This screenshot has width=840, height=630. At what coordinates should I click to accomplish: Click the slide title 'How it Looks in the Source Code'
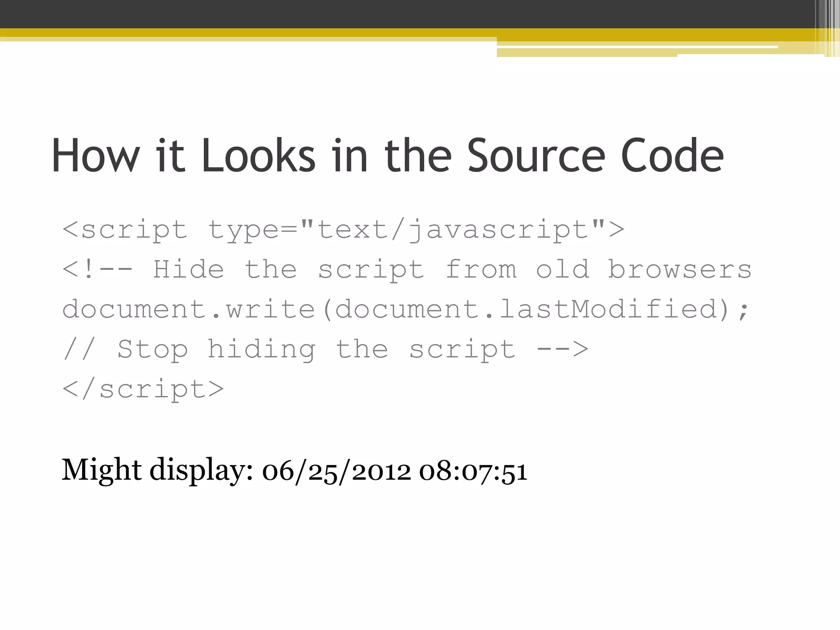pyautogui.click(x=388, y=156)
